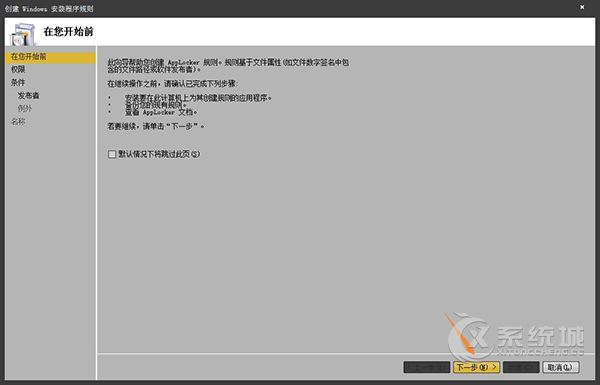
Task: Click the wizard header installer icon
Action: tap(23, 34)
